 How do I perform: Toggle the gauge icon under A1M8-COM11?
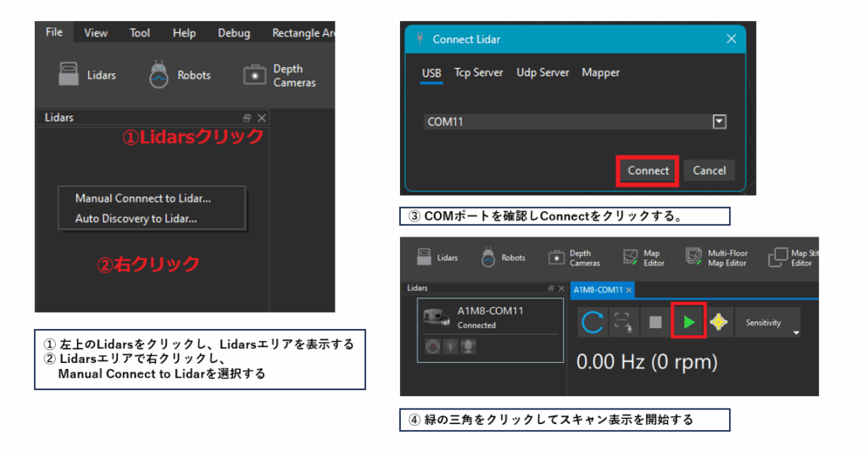point(433,347)
